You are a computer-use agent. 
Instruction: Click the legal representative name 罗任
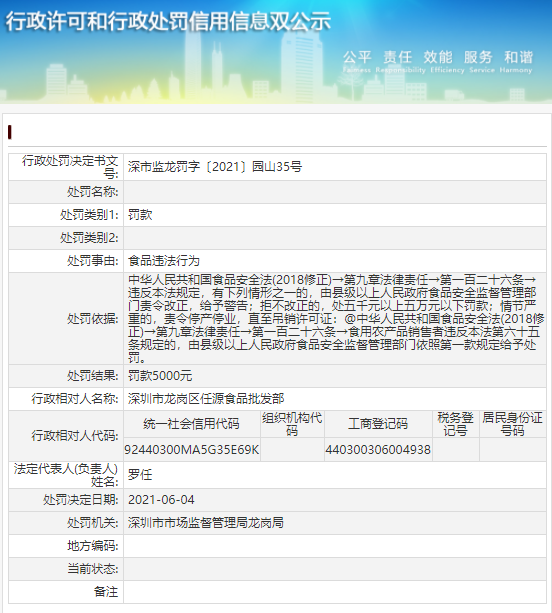tap(140, 475)
